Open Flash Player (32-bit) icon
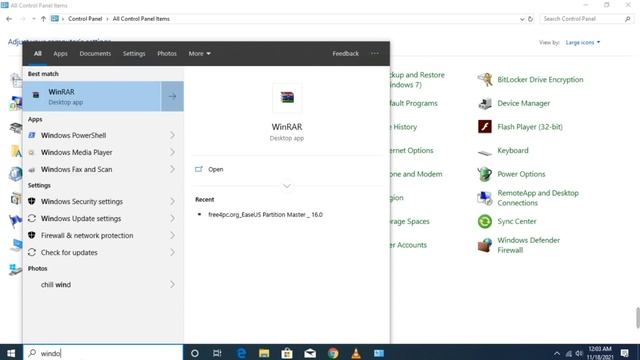This screenshot has height=360, width=640. pyautogui.click(x=485, y=127)
